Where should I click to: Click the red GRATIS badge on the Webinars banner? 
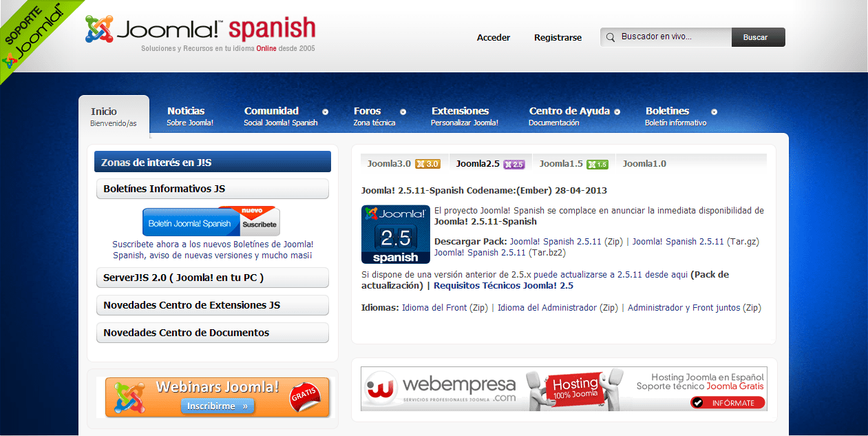[x=305, y=396]
